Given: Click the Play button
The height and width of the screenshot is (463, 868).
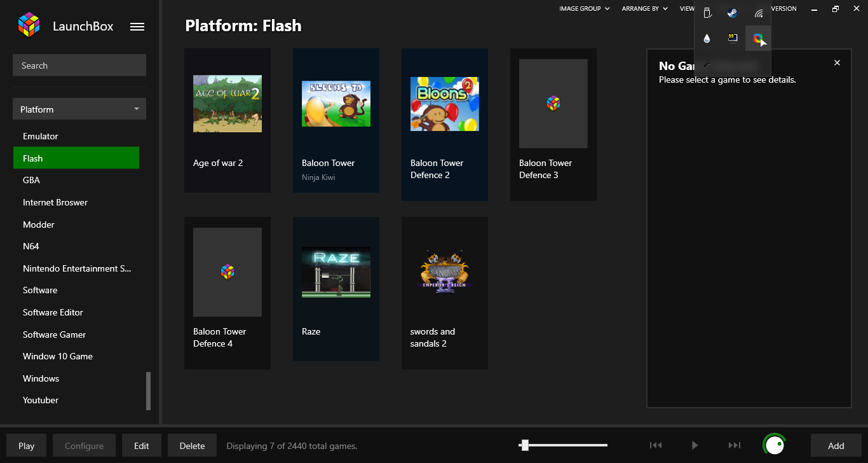Looking at the screenshot, I should 27,445.
